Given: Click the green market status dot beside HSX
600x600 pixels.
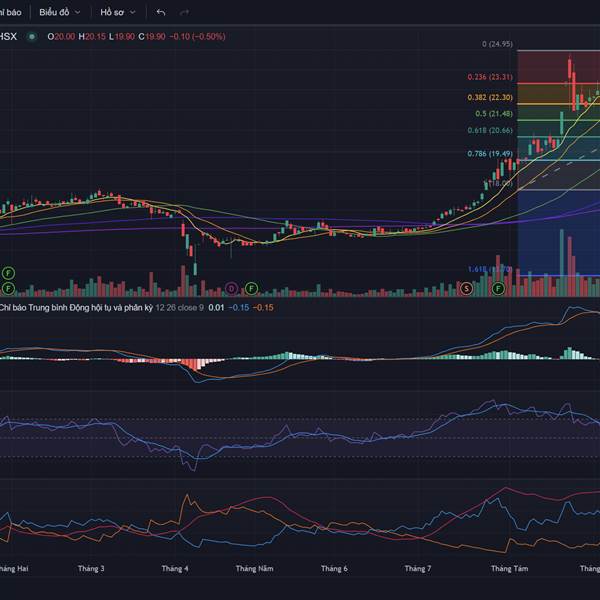Looking at the screenshot, I should tap(32, 36).
